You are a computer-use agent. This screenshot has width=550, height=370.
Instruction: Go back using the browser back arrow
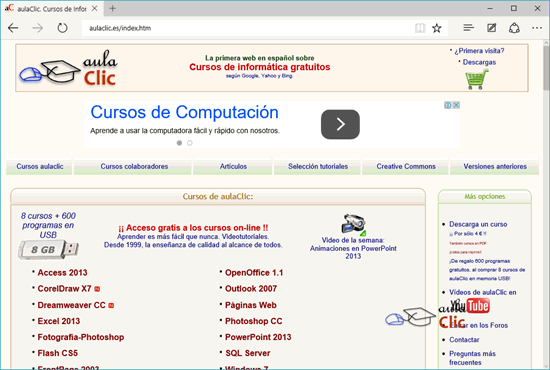[x=13, y=28]
